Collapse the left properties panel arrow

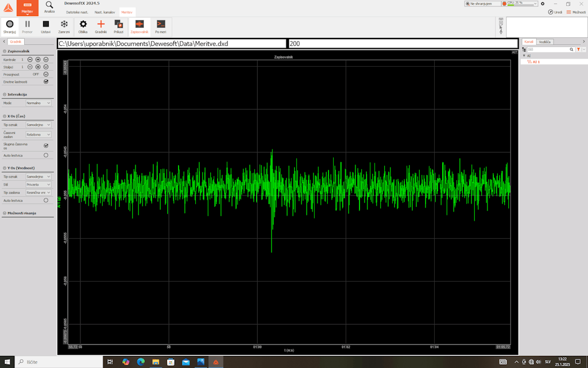click(x=4, y=41)
